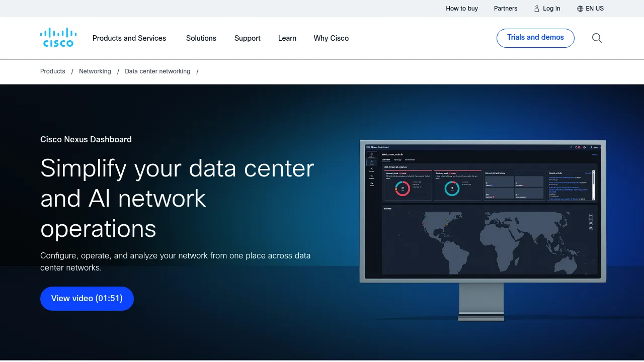644x362 pixels.
Task: Click the Simplify your data center headline
Action: coord(177,198)
